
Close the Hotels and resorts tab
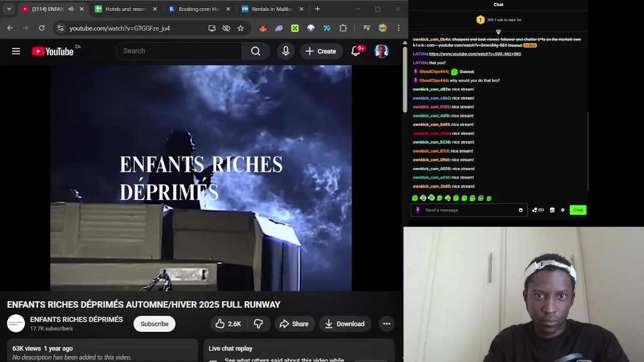(x=155, y=9)
